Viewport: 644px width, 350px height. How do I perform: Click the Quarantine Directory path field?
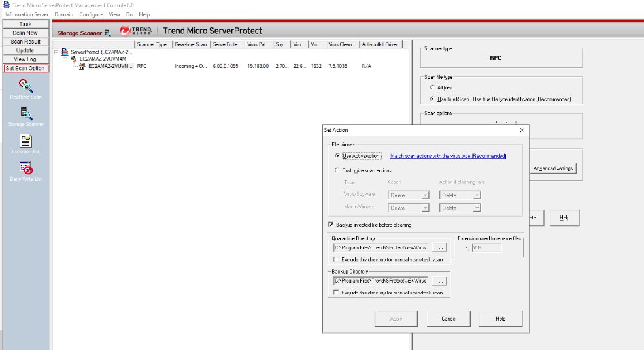pyautogui.click(x=381, y=248)
